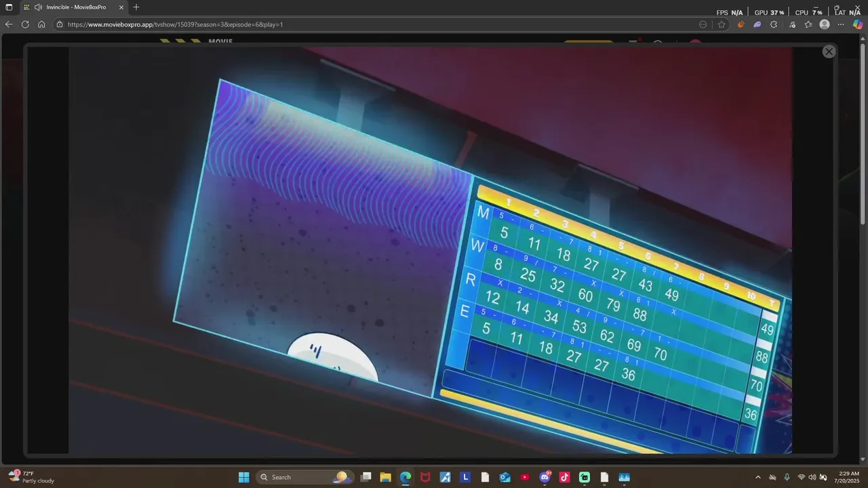Open Task View in taskbar

coord(366,477)
